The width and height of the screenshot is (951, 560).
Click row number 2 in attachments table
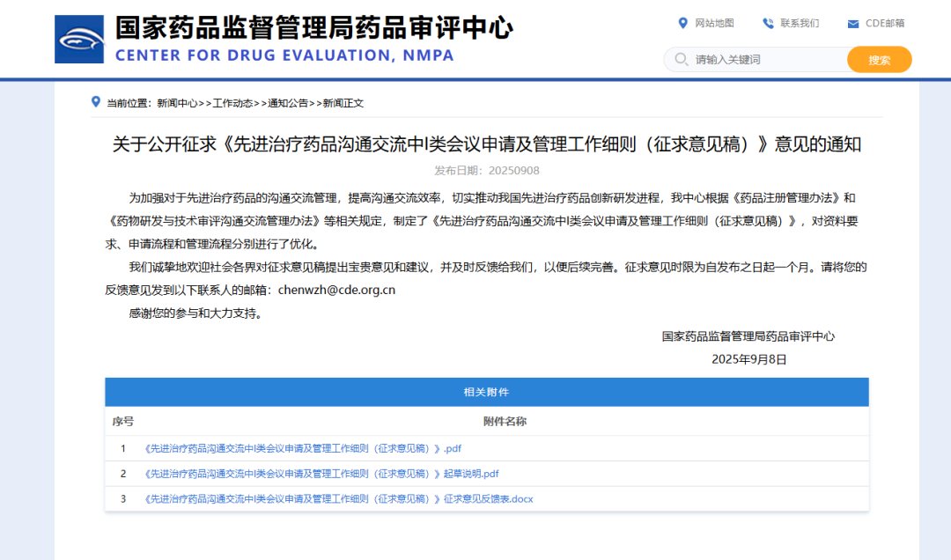point(123,474)
